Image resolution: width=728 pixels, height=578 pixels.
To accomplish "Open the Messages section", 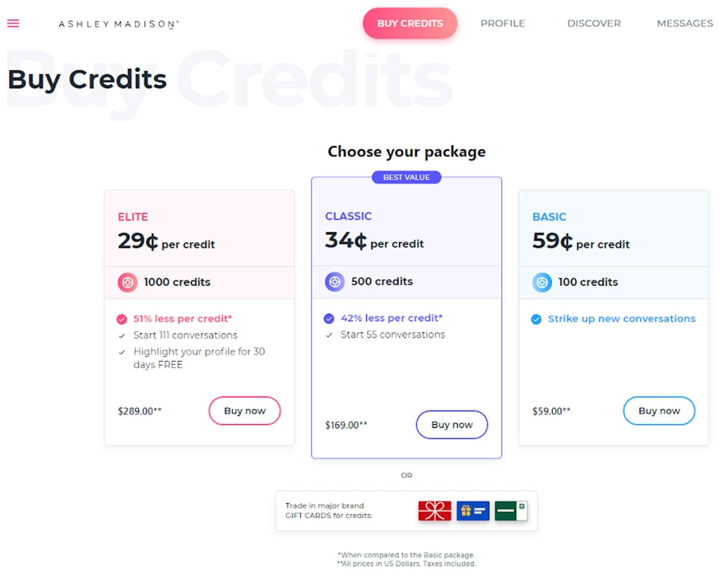I will point(685,24).
